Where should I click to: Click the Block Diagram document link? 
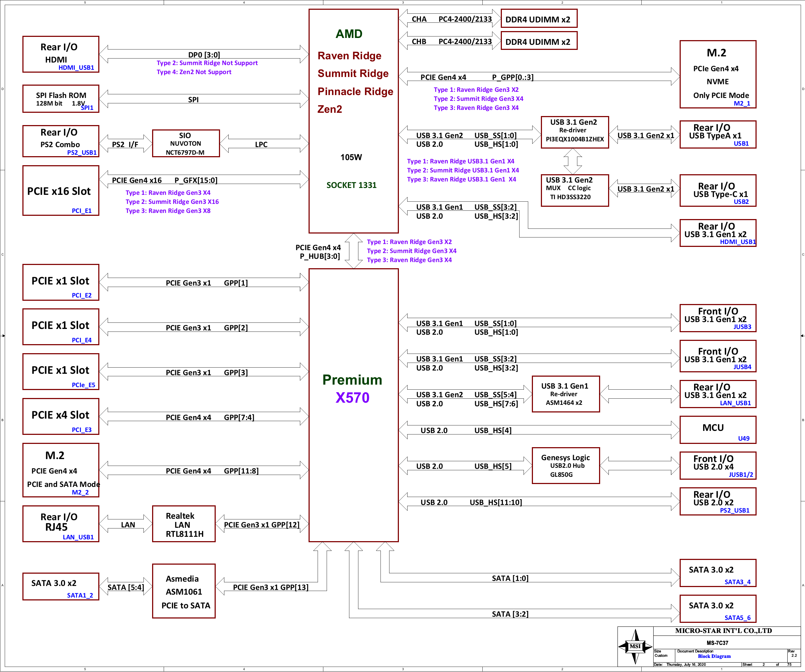pos(714,656)
